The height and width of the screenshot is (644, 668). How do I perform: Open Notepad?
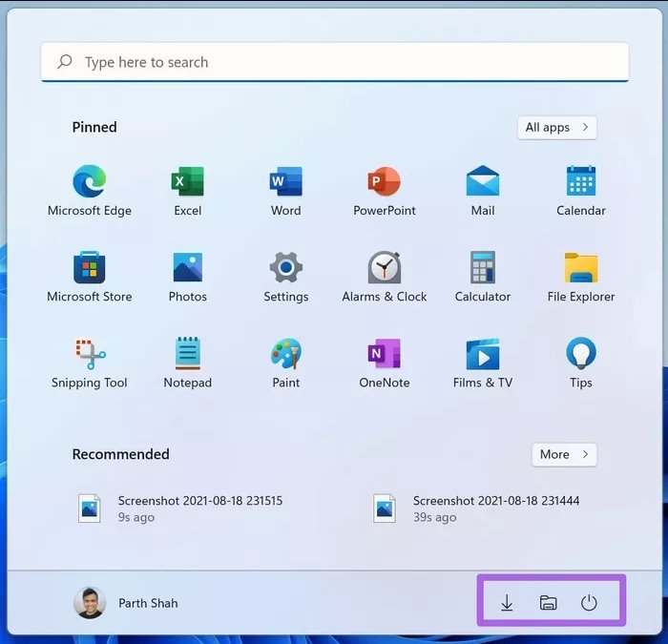pos(187,364)
